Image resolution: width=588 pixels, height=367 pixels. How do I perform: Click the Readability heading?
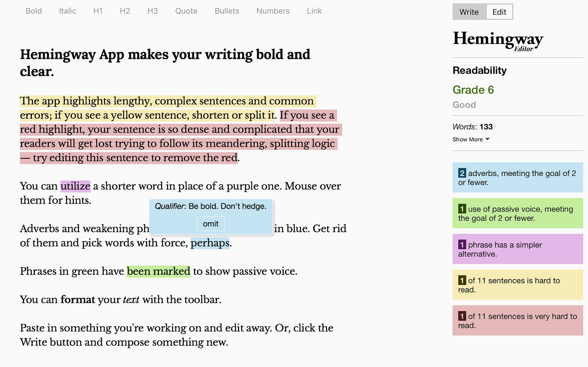pos(479,70)
